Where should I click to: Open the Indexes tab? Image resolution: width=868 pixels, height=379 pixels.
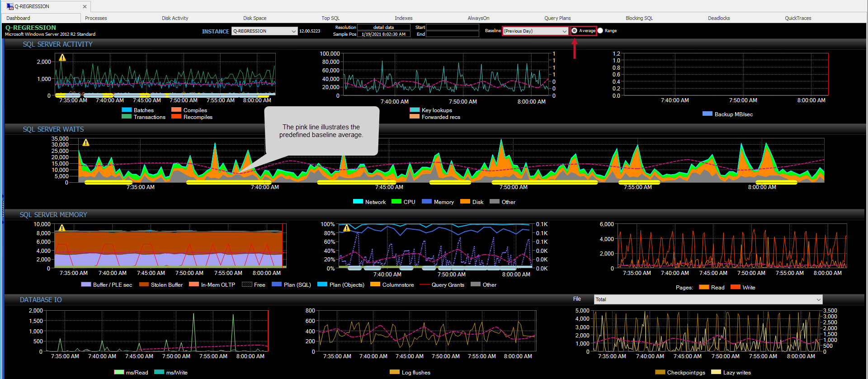[403, 18]
